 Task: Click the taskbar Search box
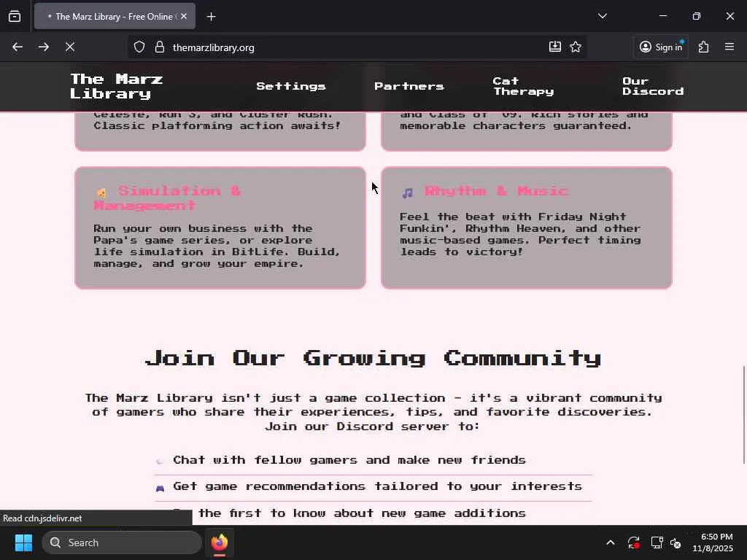click(122, 542)
